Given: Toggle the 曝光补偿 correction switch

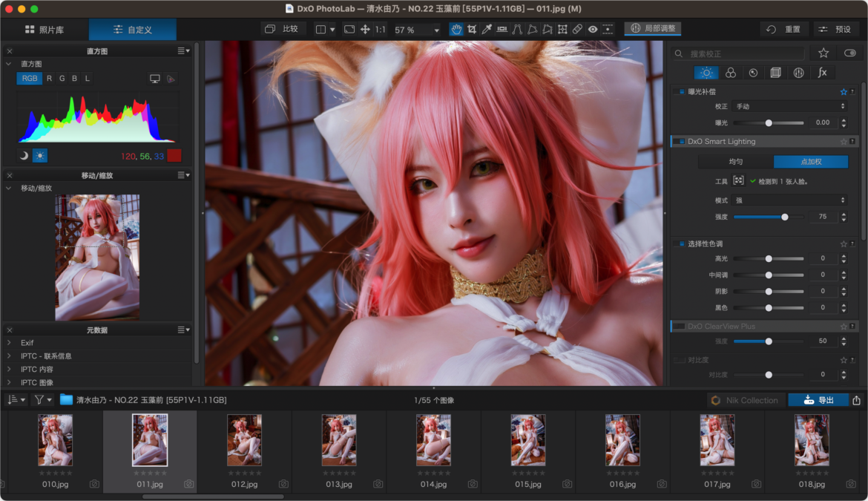Looking at the screenshot, I should point(680,92).
